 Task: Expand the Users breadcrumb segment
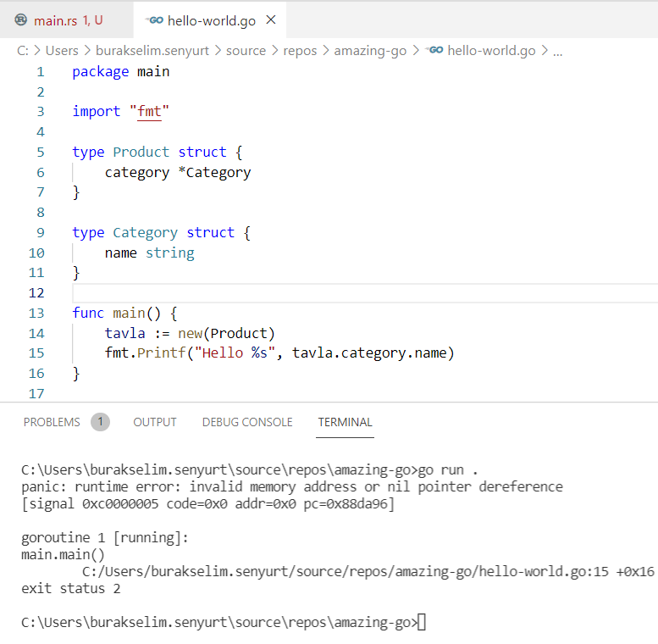pos(62,51)
